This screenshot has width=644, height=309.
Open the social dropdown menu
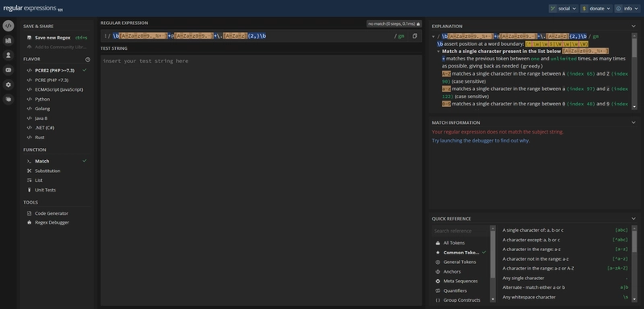click(563, 8)
